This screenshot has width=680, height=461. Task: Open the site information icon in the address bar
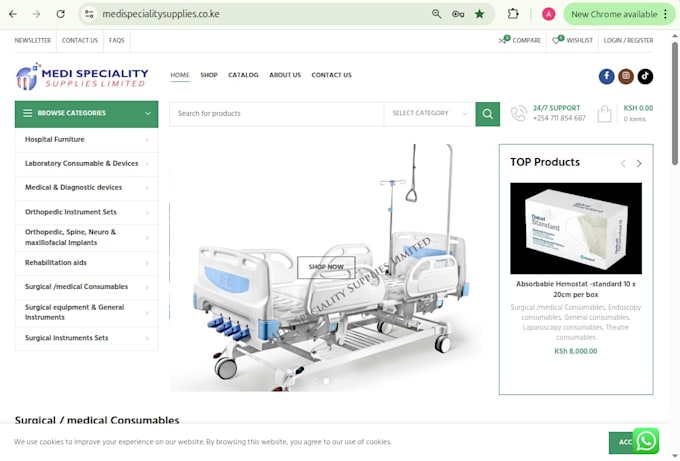89,14
